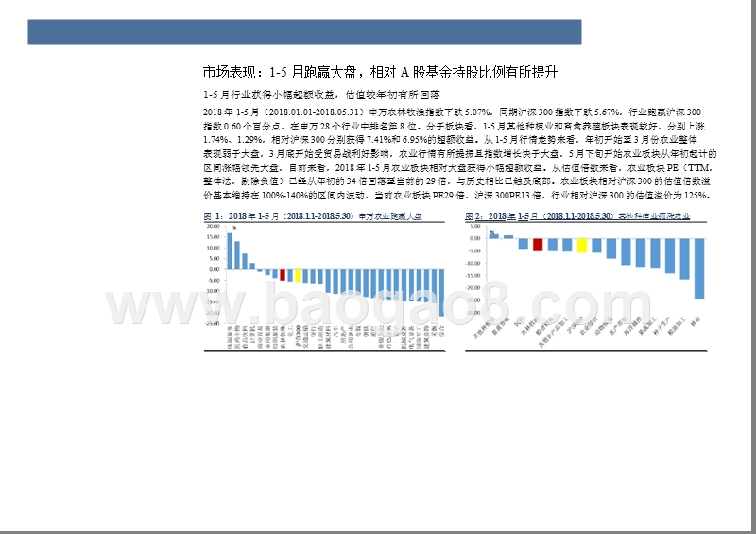Viewport: 756px width, 534px height.
Task: Click the red bar in the Figure 1 chart
Action: click(x=283, y=275)
